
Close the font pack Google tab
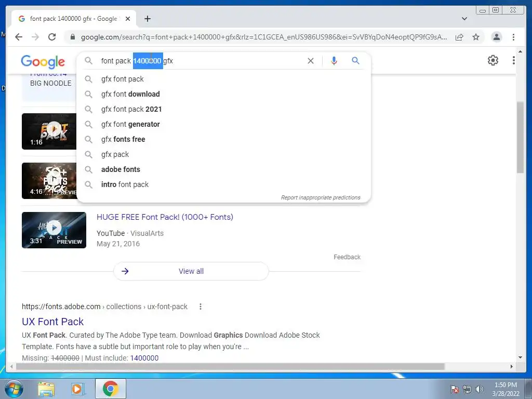point(128,19)
